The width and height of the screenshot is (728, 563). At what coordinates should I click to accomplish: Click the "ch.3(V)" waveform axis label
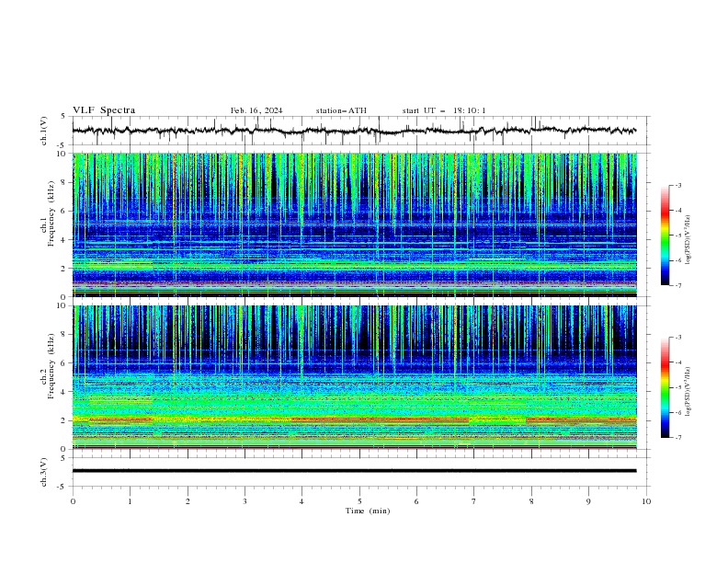pos(44,472)
